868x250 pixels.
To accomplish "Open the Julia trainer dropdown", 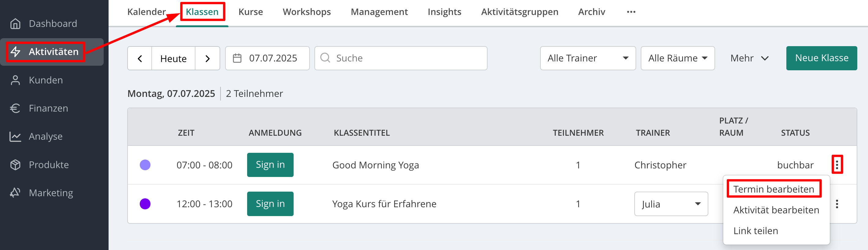I will coord(671,204).
